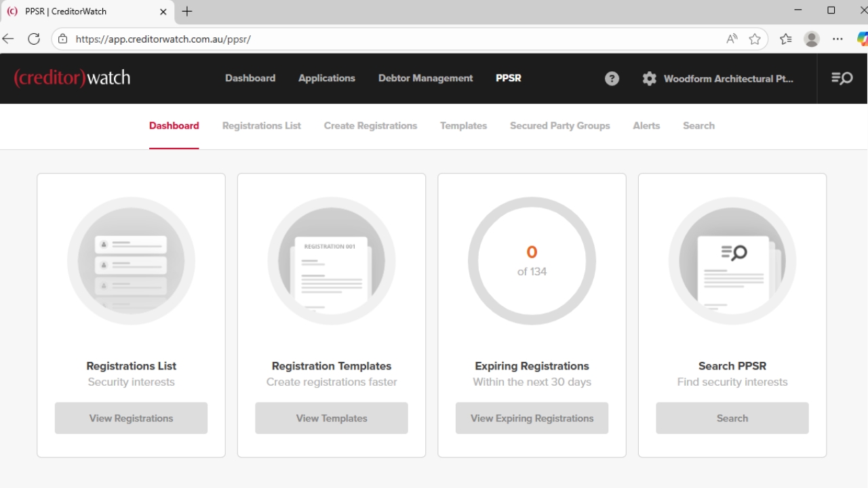
Task: Open the Woodform Architectural account menu
Action: click(728, 79)
